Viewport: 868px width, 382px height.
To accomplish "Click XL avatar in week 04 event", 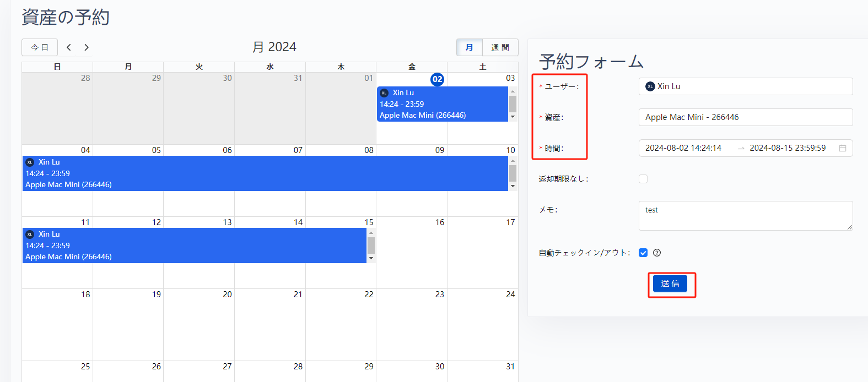I will tap(30, 162).
